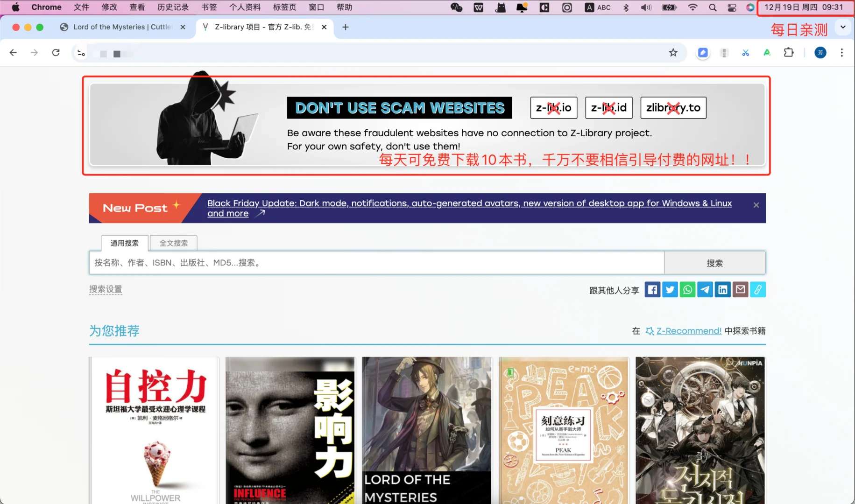Image resolution: width=855 pixels, height=504 pixels.
Task: Open the 窗口 menu
Action: pyautogui.click(x=317, y=7)
